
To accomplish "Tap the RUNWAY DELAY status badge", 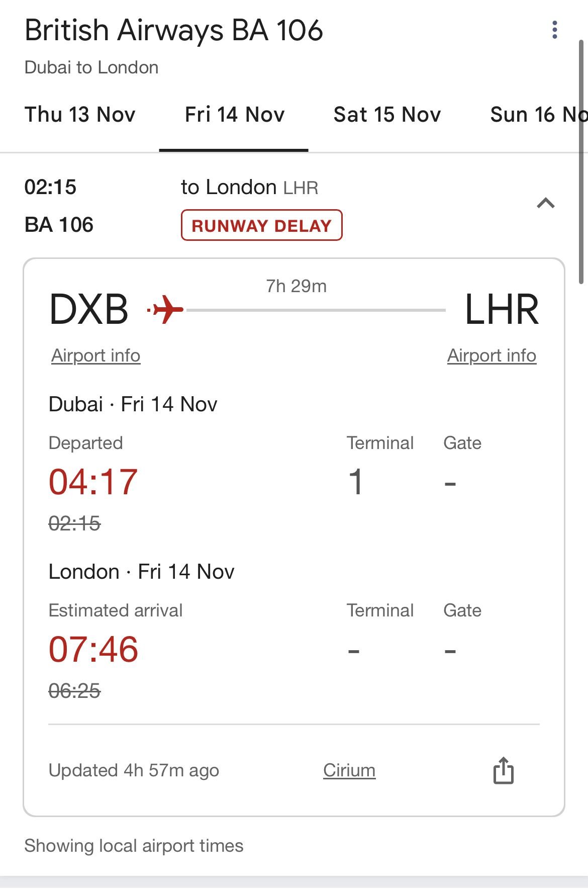I will 261,225.
